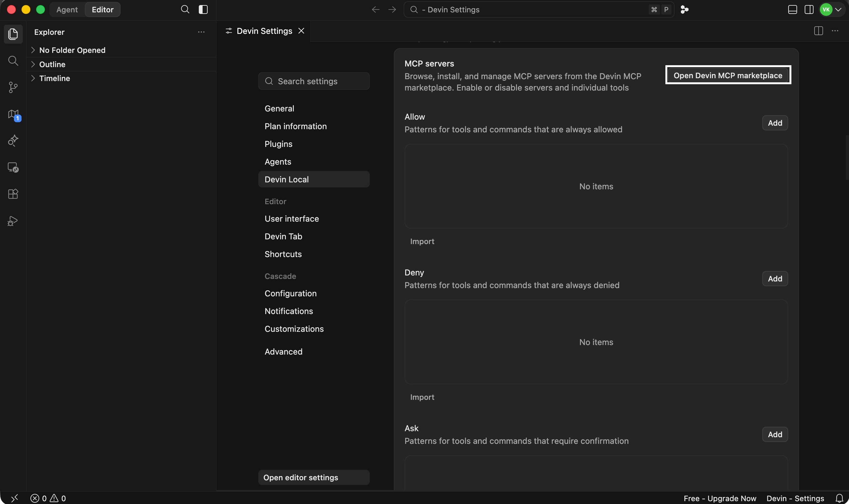849x504 pixels.
Task: Switch to Editor mode
Action: click(103, 9)
